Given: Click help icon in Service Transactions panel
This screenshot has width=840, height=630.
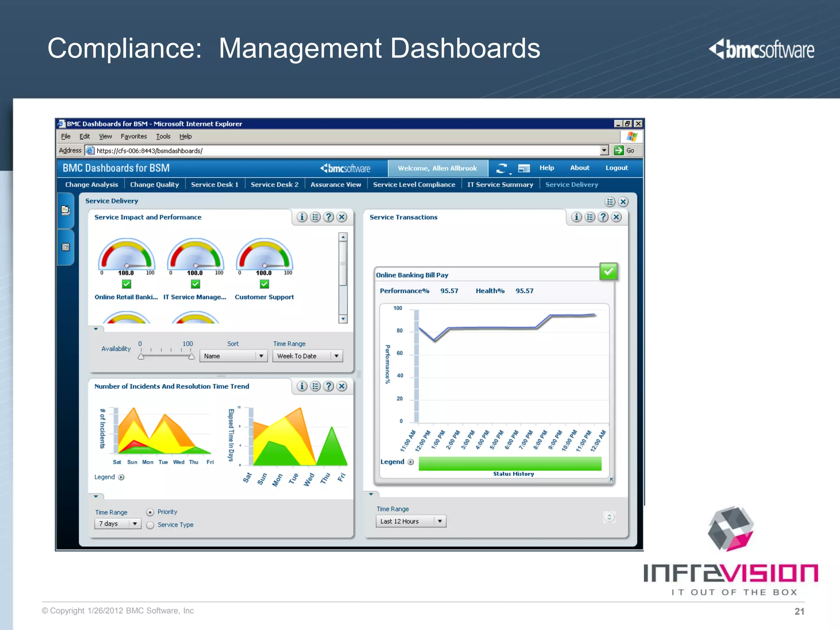Looking at the screenshot, I should coord(603,217).
